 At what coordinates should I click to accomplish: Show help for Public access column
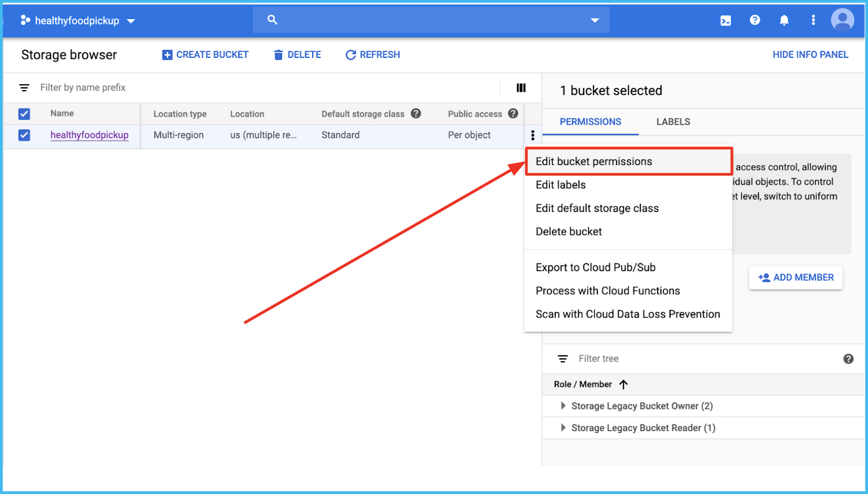coord(513,114)
